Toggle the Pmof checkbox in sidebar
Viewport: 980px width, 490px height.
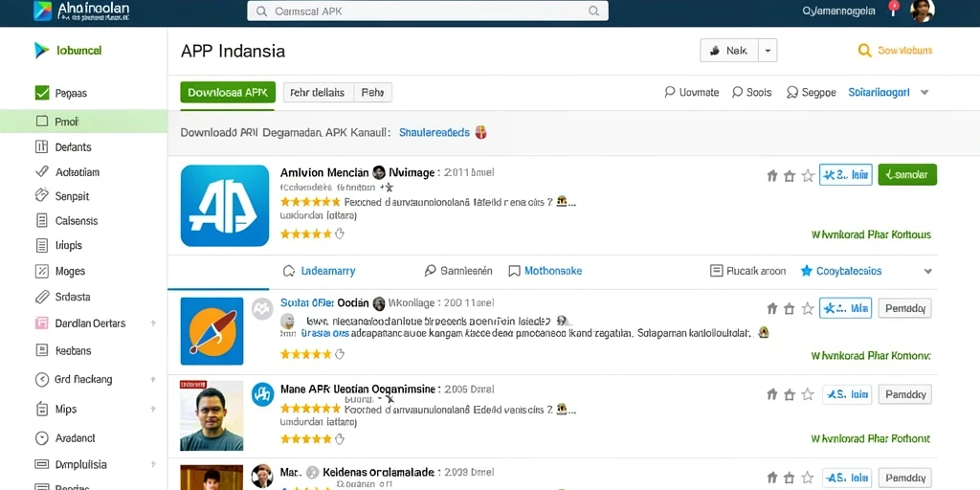coord(42,122)
